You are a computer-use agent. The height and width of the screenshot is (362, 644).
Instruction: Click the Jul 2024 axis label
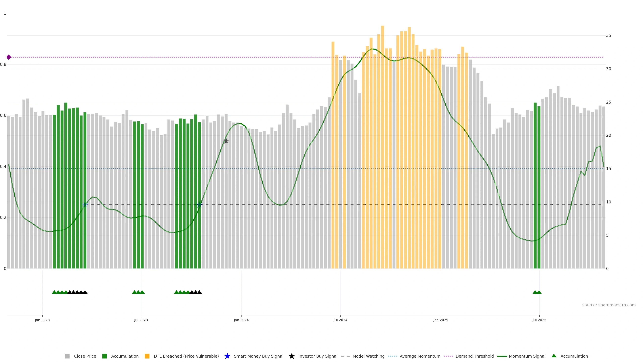coord(340,320)
